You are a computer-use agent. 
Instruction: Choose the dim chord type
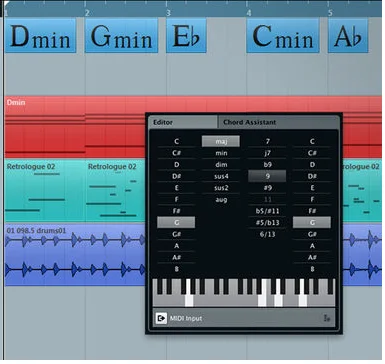point(221,165)
